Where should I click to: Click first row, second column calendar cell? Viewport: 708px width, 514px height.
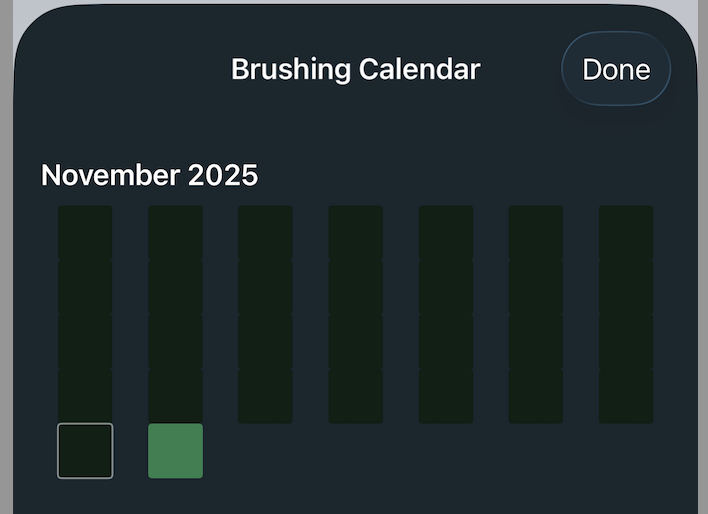(176, 233)
